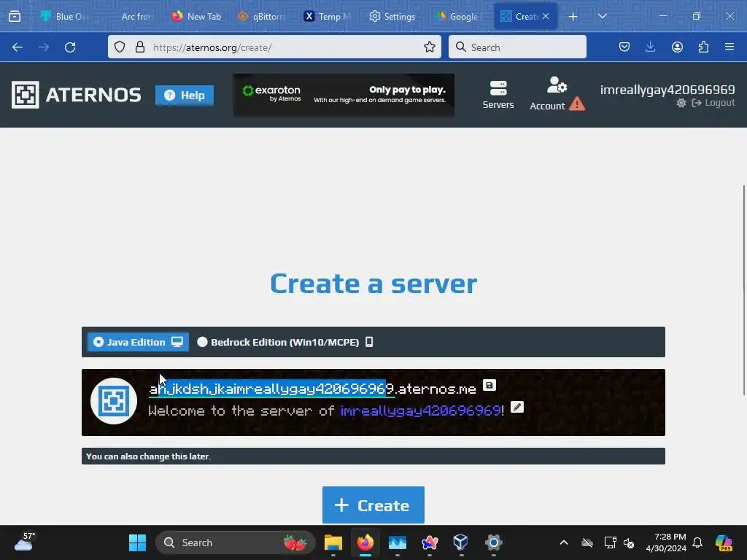Open the Firefox account icon
This screenshot has height=560, width=747.
click(x=677, y=47)
